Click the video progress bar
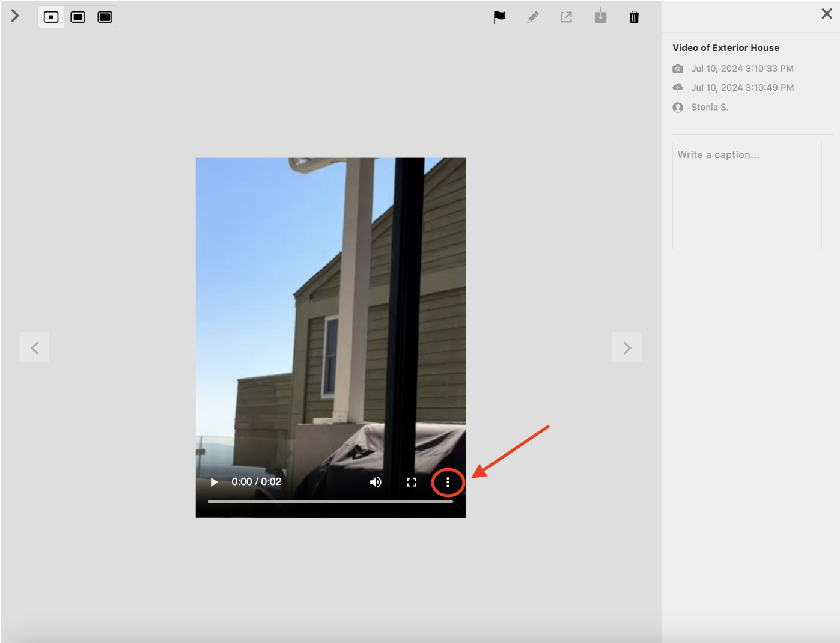 pyautogui.click(x=330, y=501)
